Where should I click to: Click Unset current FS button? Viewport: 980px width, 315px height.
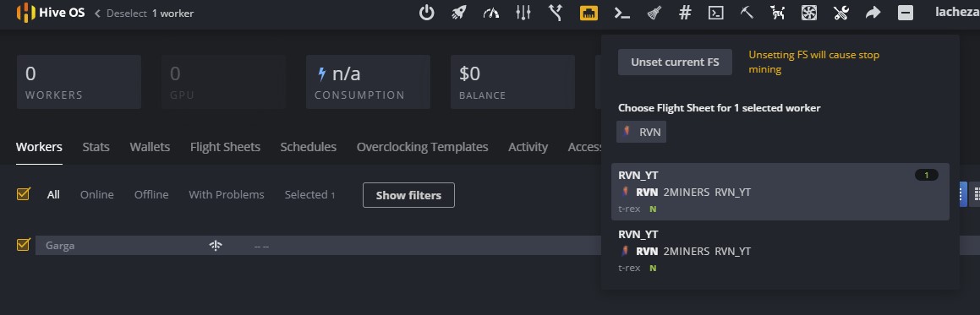(675, 62)
